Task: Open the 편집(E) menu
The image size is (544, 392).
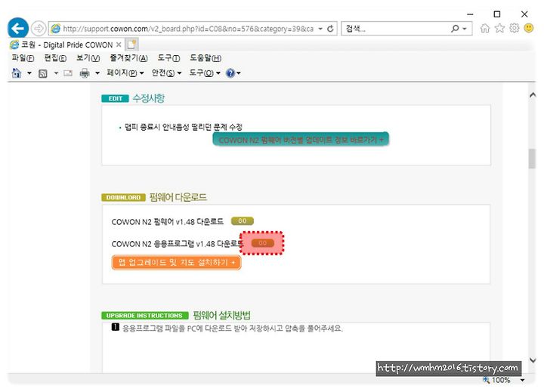Action: click(x=55, y=58)
